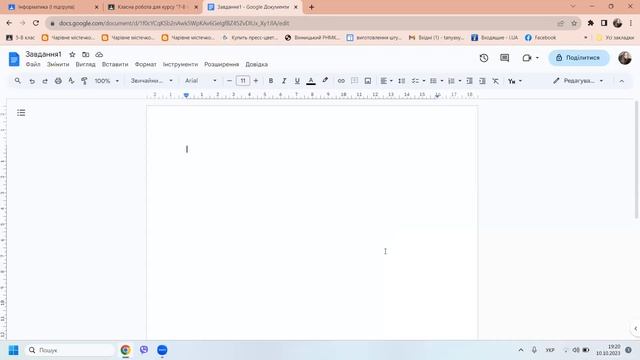640x360 pixels.
Task: Insert an image
Action: coord(368,81)
